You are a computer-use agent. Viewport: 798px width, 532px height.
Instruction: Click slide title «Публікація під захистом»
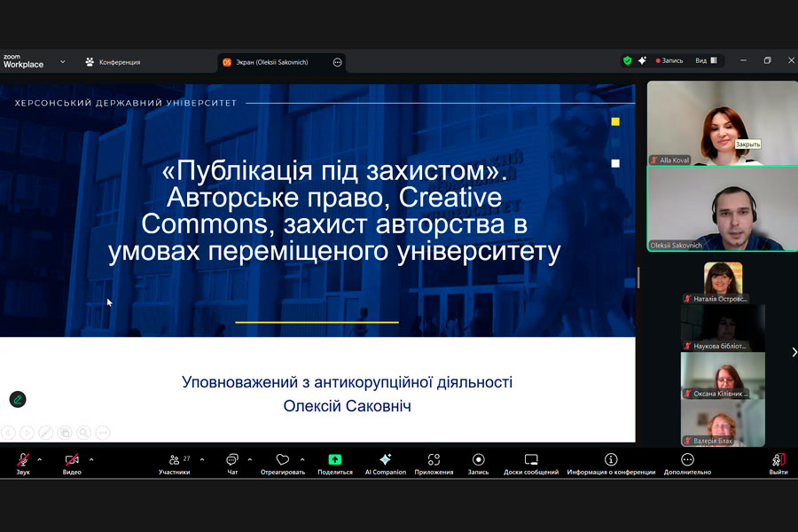click(334, 170)
